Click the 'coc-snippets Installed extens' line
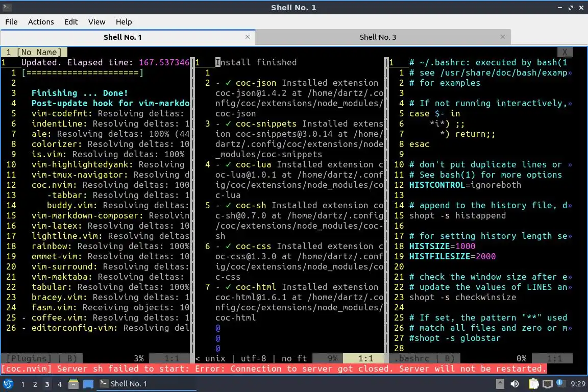 299,124
